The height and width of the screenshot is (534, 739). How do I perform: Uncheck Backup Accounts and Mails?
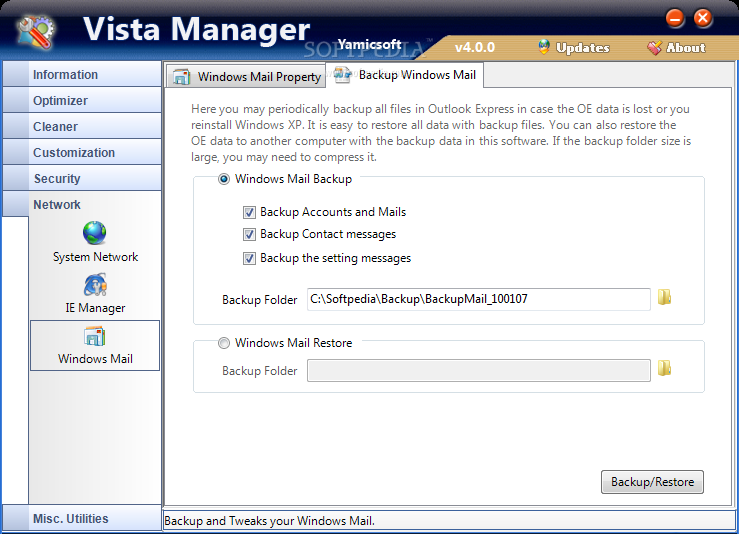(249, 213)
